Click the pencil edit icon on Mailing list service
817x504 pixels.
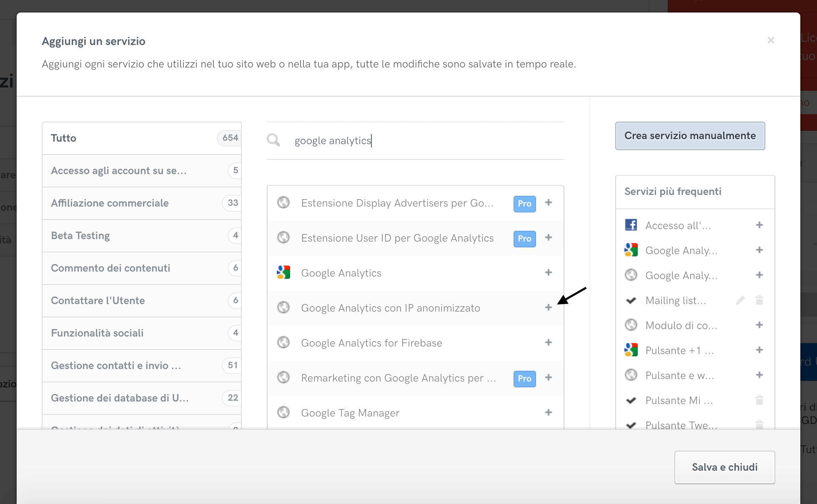[740, 300]
